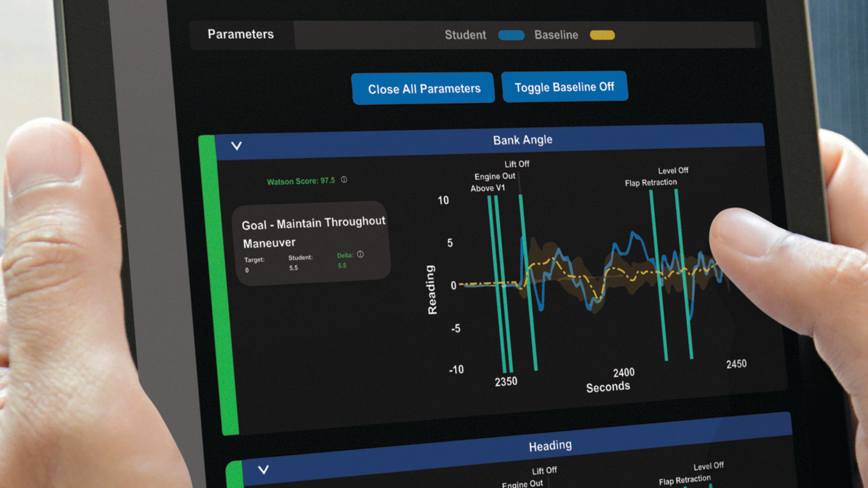Viewport: 868px width, 488px height.
Task: Select the Bank Angle header bar
Action: 522,139
